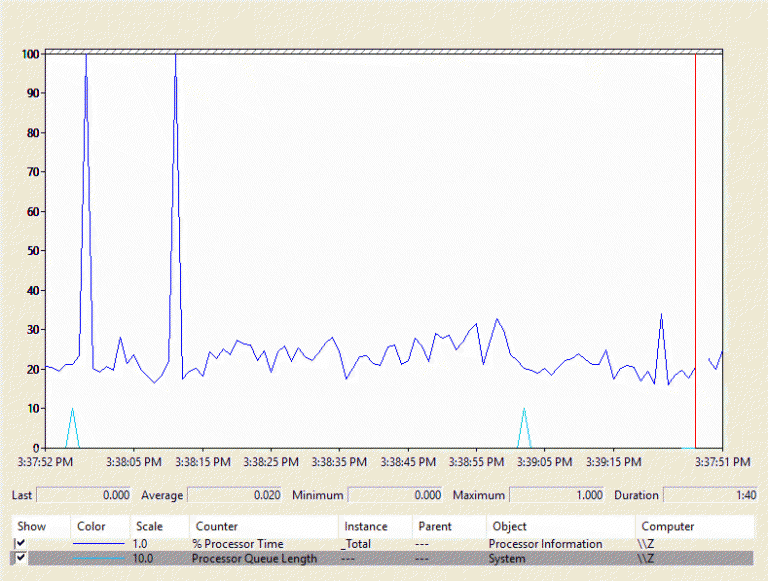This screenshot has width=768, height=581.
Task: Click the % Processor Time line color
Action: pos(99,544)
